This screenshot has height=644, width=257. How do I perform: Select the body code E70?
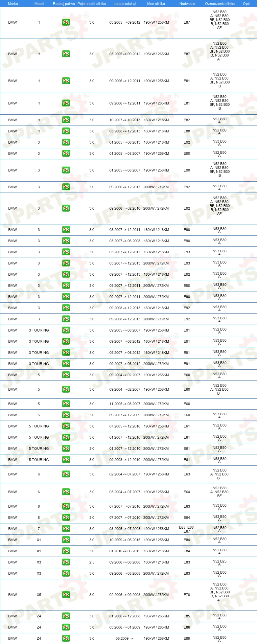click(x=187, y=595)
